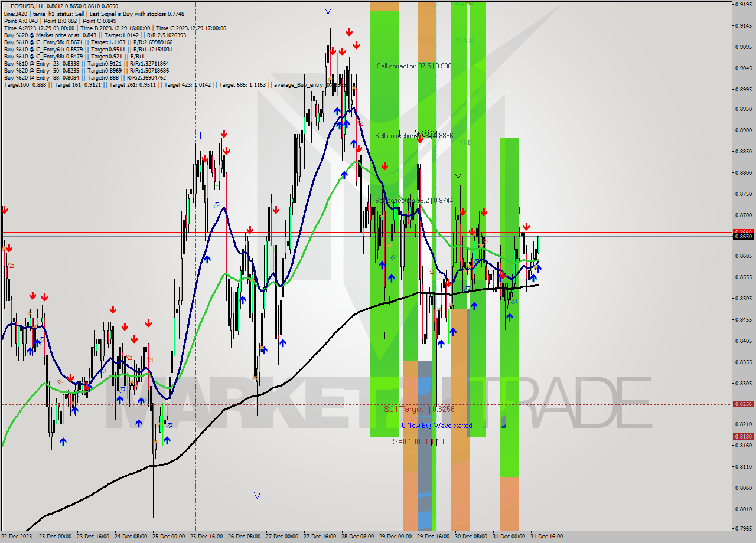The image size is (756, 543).
Task: Click the 'Sell 100 | 0.818' label
Action: (418, 441)
